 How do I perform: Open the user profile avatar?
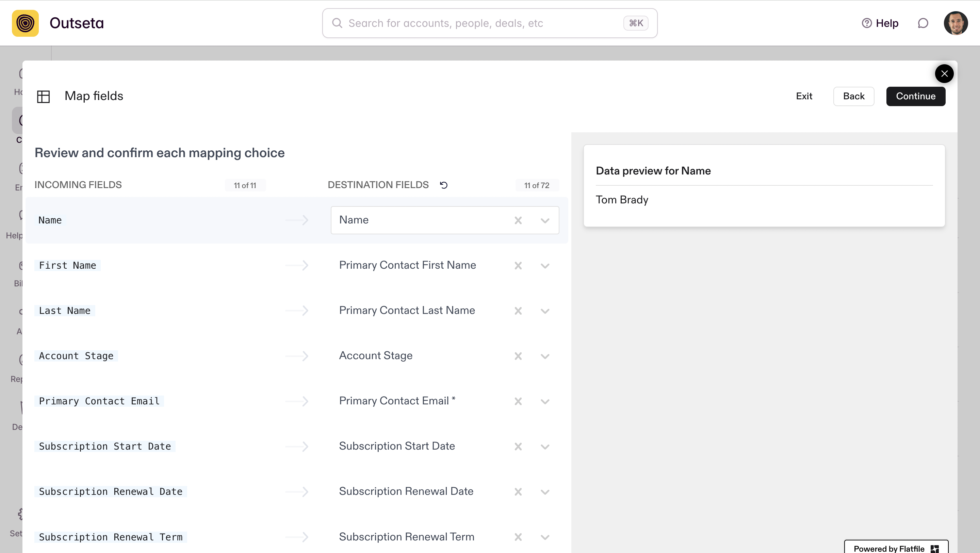[x=955, y=23]
